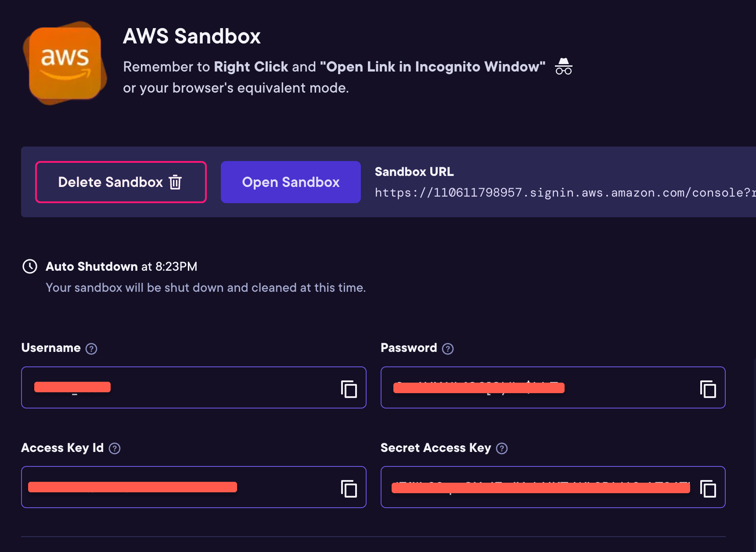
Task: Copy the Username value
Action: click(x=349, y=389)
